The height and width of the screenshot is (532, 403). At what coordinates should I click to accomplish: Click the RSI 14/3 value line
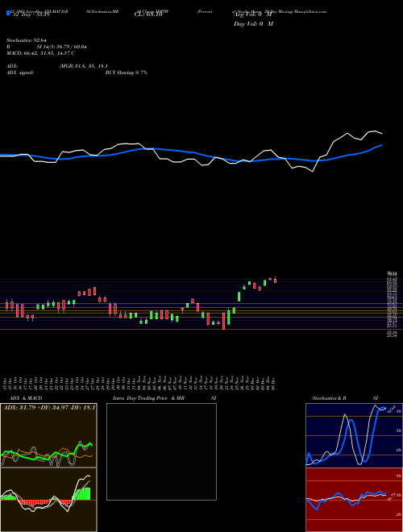(47, 47)
